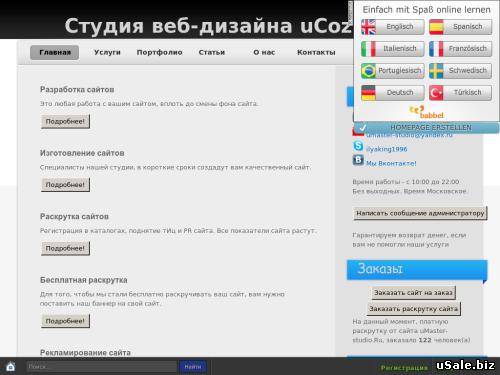Follow the Мы Вконтакте! link
The height and width of the screenshot is (375, 500).
pos(391,164)
